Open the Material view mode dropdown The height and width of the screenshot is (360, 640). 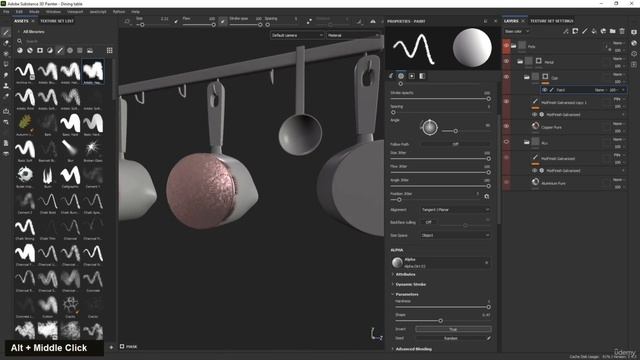click(x=353, y=36)
